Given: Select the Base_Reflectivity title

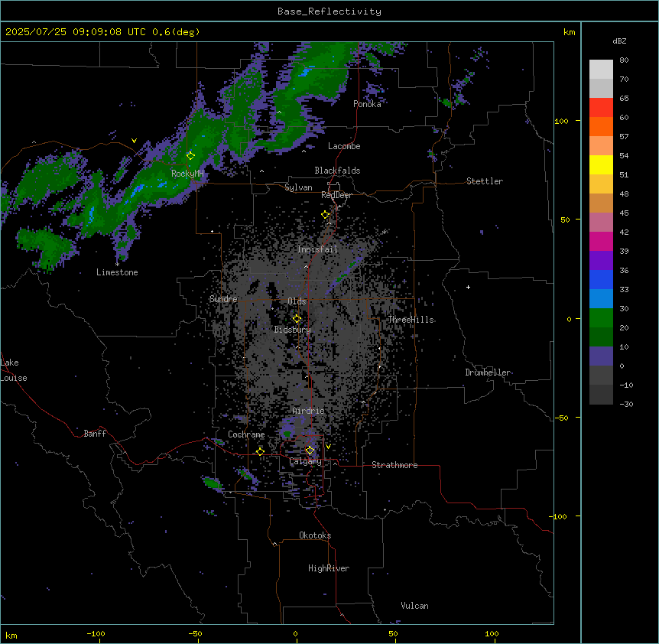Looking at the screenshot, I should (329, 11).
